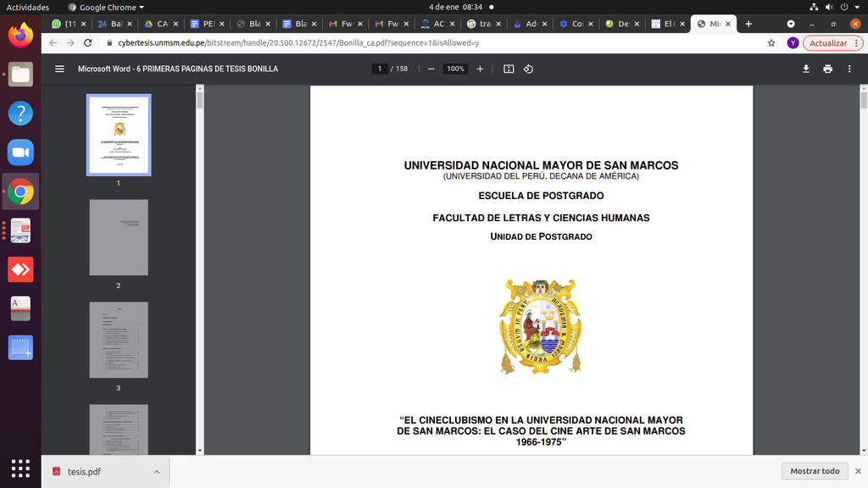Select page 3 thumbnail
This screenshot has height=488, width=868.
119,340
